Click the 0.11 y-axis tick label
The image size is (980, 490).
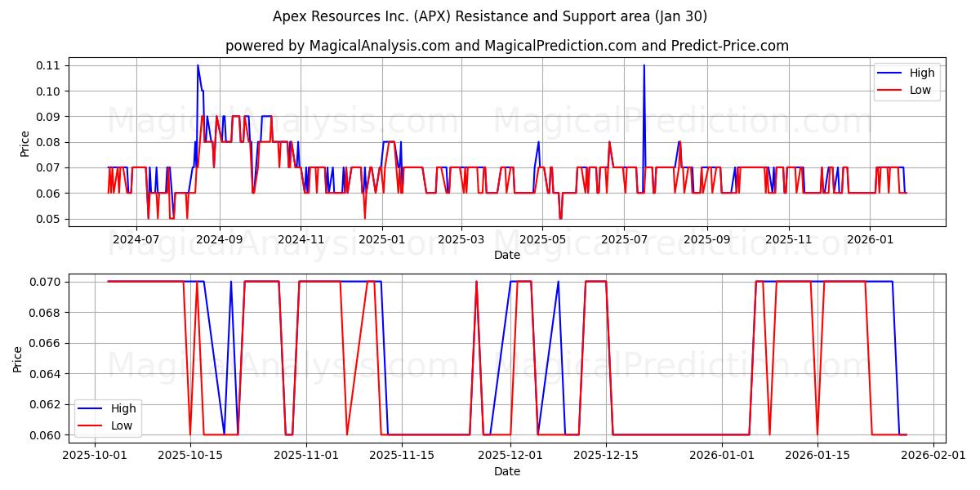(x=49, y=65)
